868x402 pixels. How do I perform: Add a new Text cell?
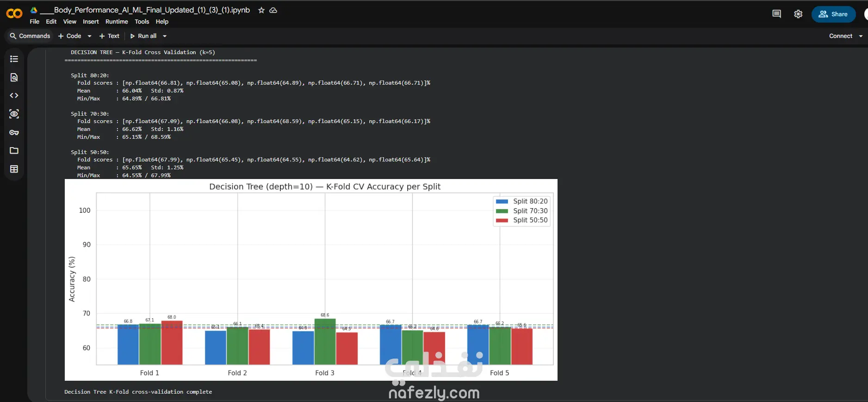109,36
